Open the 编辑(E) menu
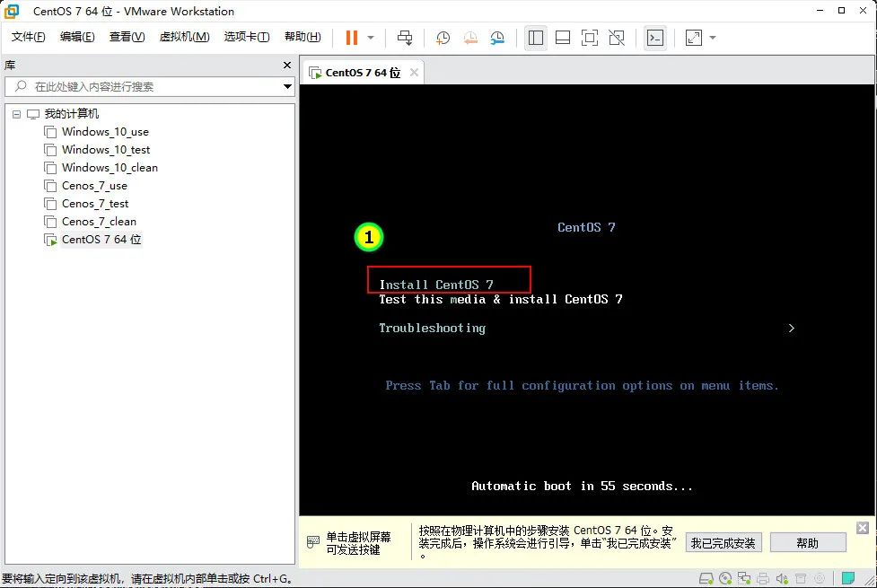The height and width of the screenshot is (588, 877). tap(77, 37)
